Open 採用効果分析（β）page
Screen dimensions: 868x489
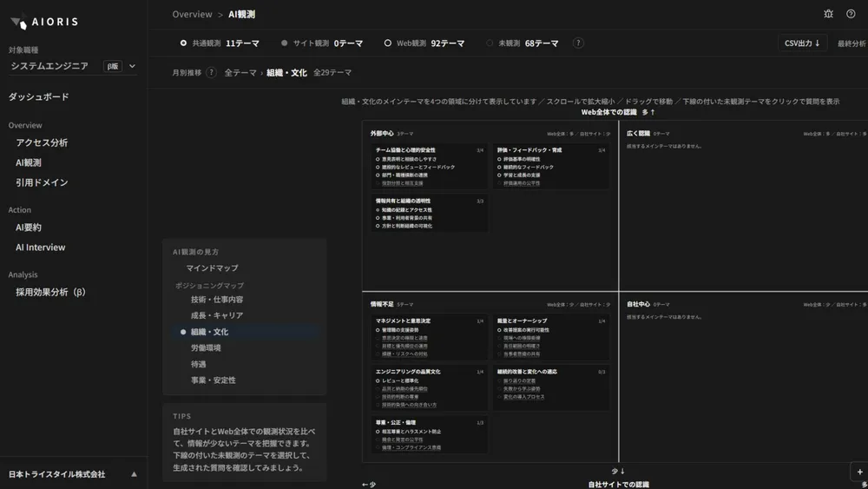coord(50,293)
